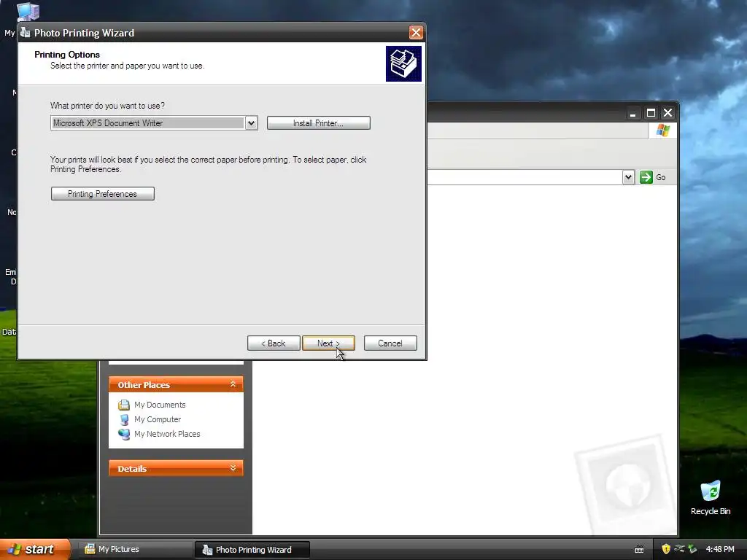Click the Go label in address bar
This screenshot has height=560, width=747.
(660, 177)
